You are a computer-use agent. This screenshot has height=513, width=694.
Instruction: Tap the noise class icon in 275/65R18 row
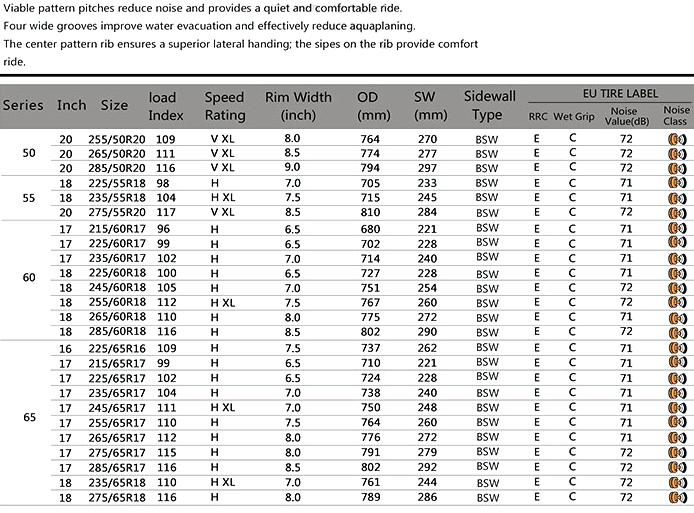coord(677,497)
